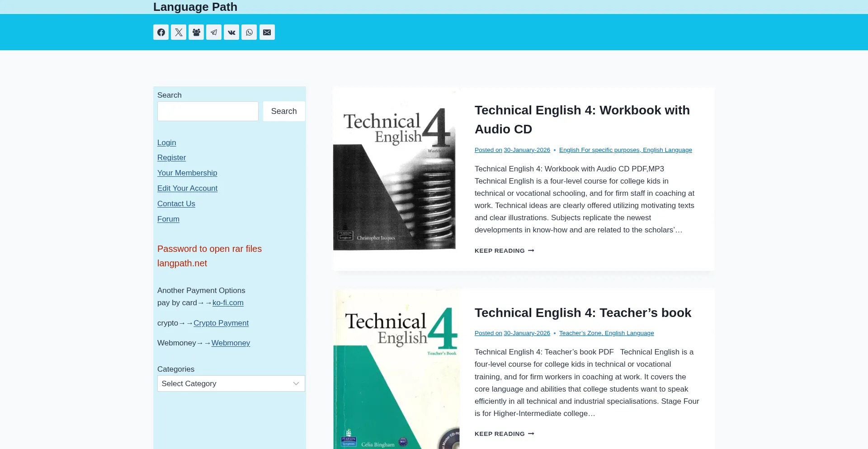Open Teacher's Zone category link
Image resolution: width=868 pixels, height=449 pixels.
pyautogui.click(x=580, y=333)
